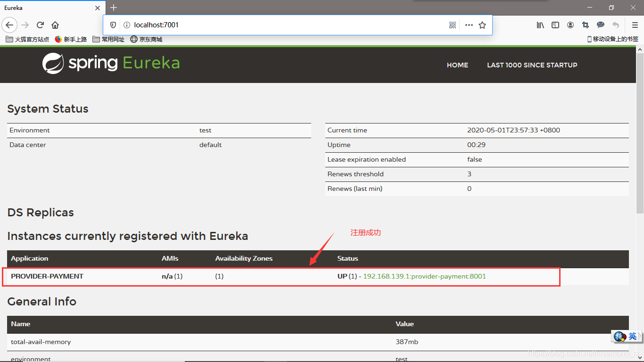Screen dimensions: 644x362
Task: Go to HOME in Eureka navigation
Action: (457, 65)
